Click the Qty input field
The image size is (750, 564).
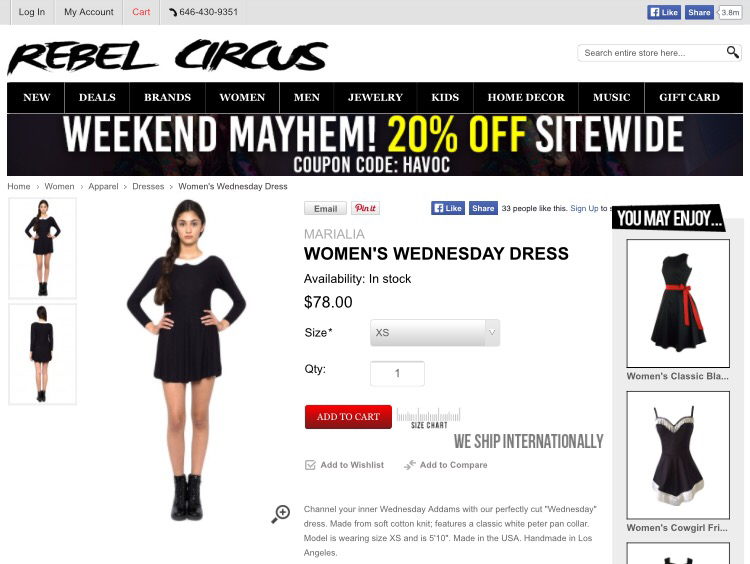point(397,374)
